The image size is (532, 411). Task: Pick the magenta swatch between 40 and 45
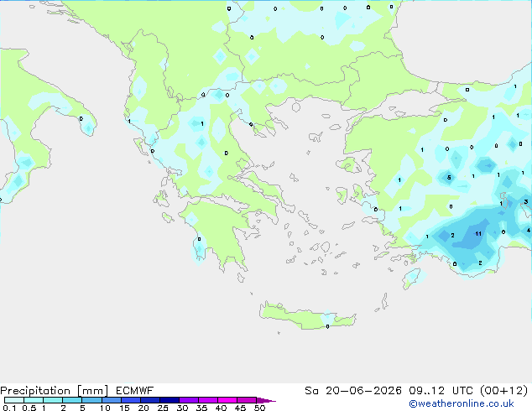tap(227, 400)
